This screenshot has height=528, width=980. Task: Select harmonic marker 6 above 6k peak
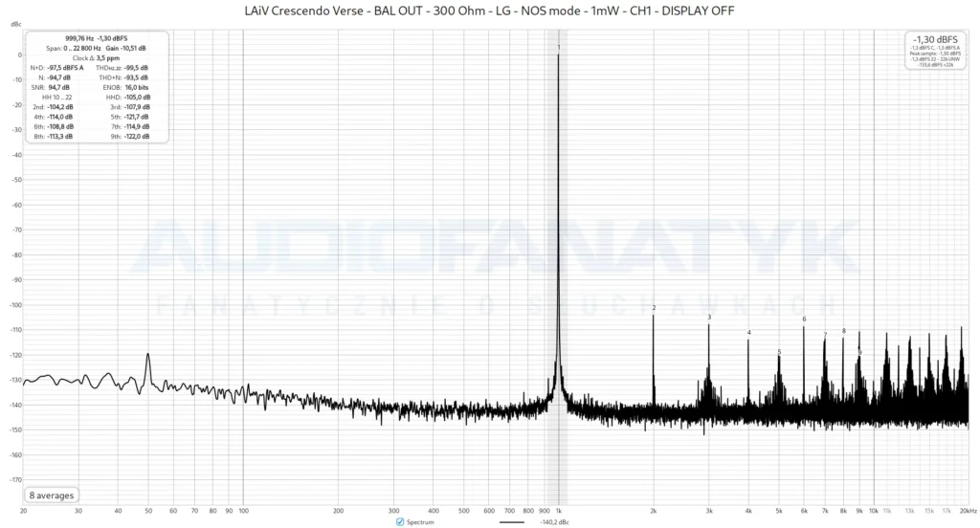click(x=804, y=319)
